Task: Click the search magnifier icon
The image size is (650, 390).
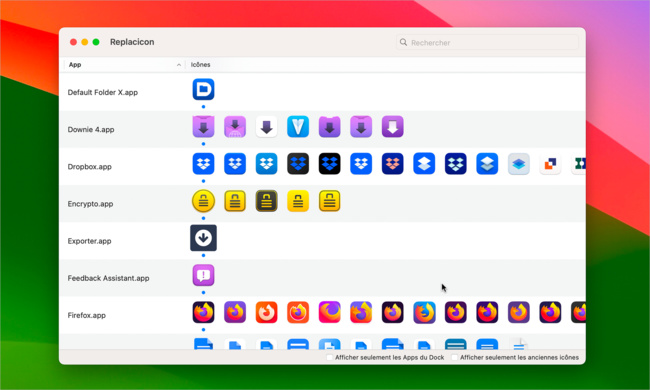Action: pos(403,42)
